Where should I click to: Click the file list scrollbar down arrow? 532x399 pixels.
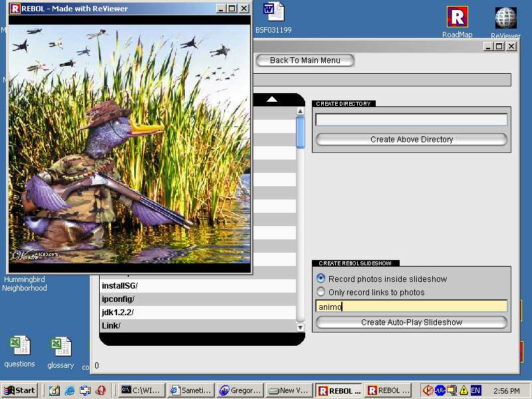click(300, 327)
